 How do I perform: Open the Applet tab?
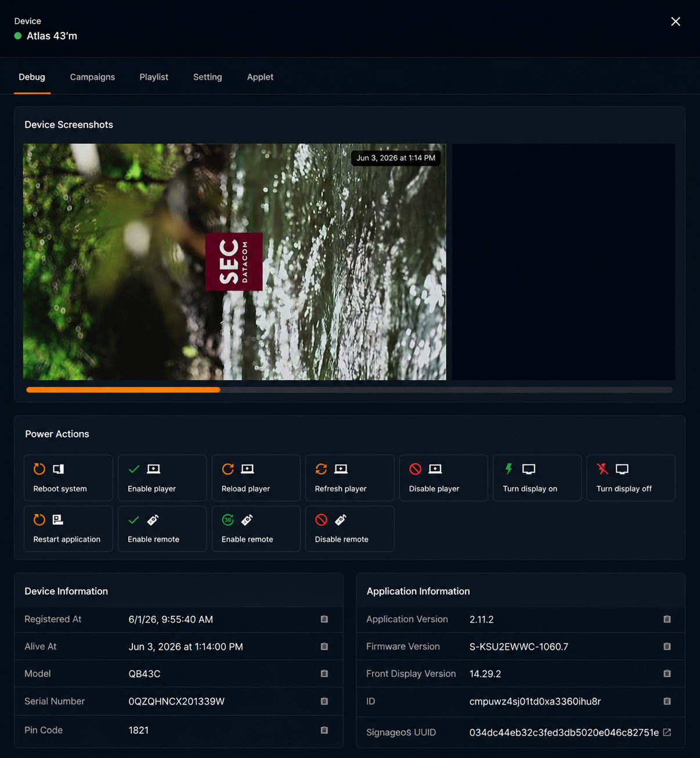pos(260,77)
